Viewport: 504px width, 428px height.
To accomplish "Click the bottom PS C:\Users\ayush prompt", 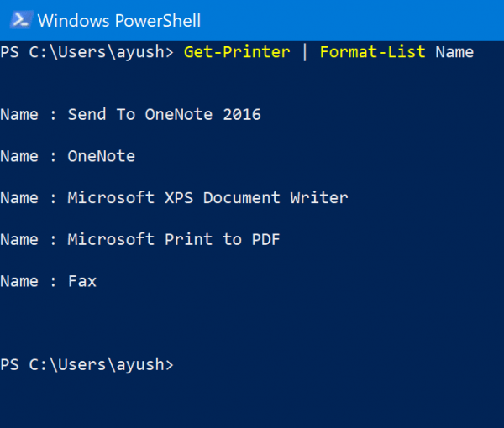I will 87,365.
